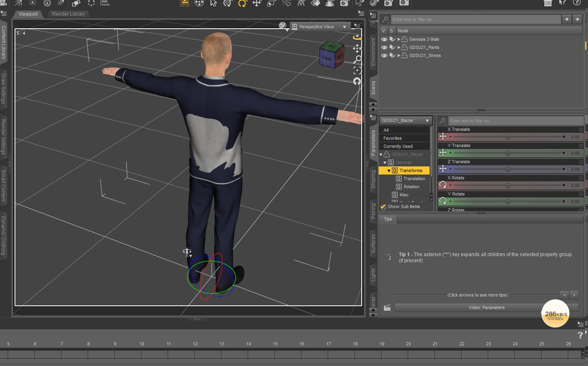The image size is (588, 366).
Task: Hide Genesis 3 Male with eye icon
Action: tap(384, 39)
